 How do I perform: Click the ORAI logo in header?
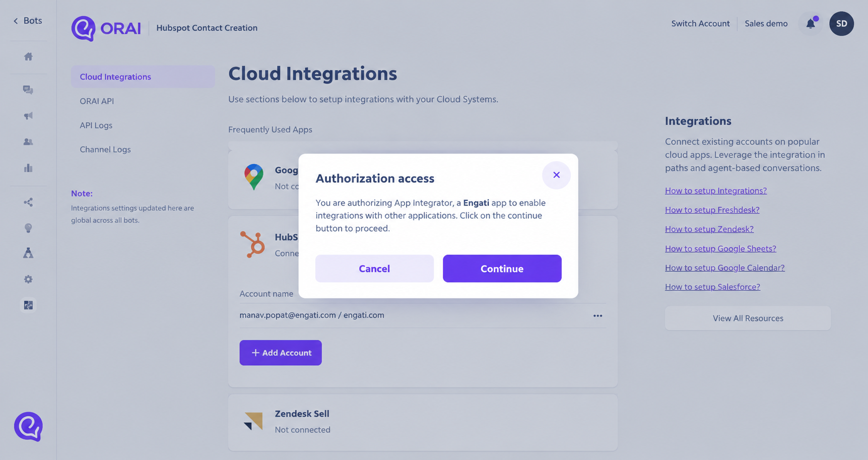coord(106,28)
